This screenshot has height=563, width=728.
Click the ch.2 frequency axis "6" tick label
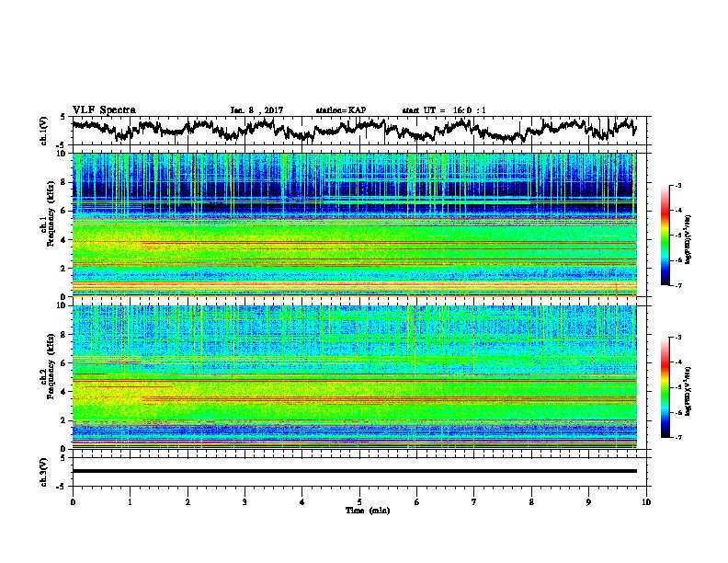64,363
